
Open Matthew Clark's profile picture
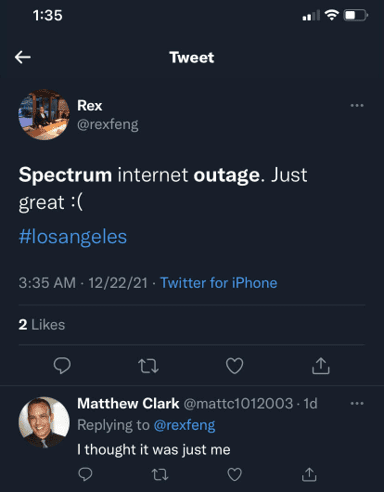pos(44,422)
